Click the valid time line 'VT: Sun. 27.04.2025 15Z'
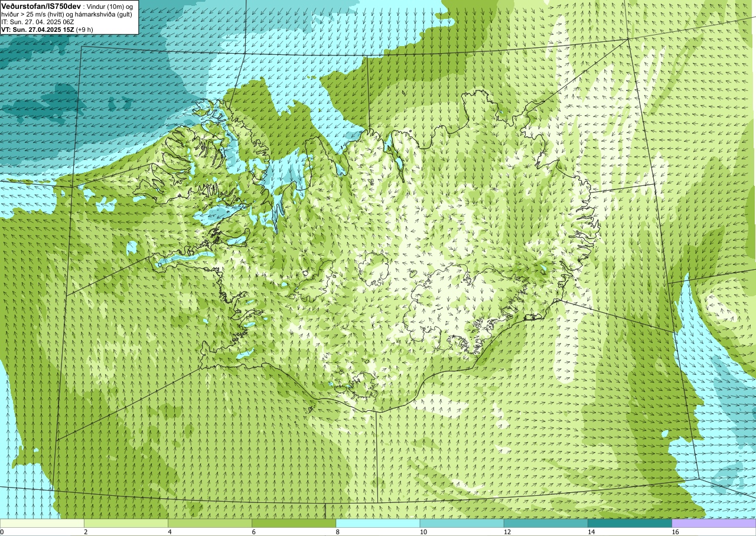Screen dimensions: 756x536 (x=38, y=29)
